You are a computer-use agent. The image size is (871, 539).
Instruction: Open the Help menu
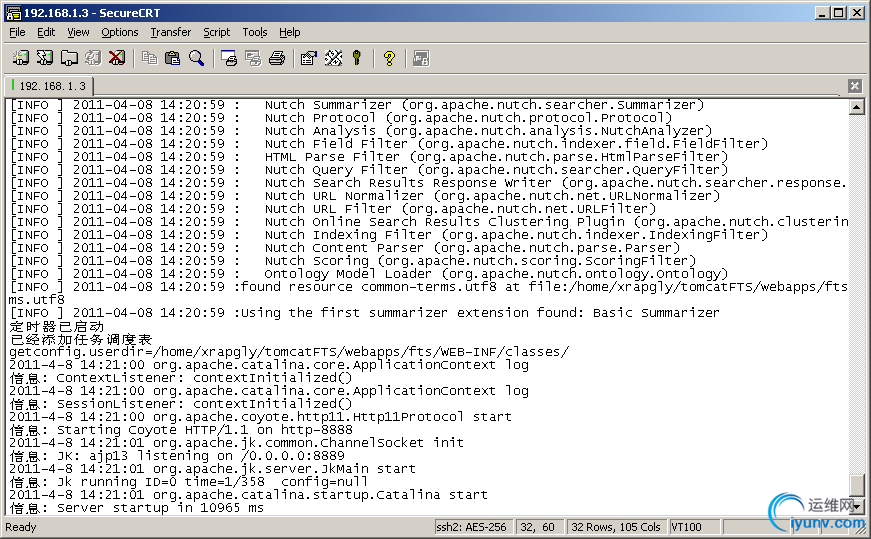point(289,32)
